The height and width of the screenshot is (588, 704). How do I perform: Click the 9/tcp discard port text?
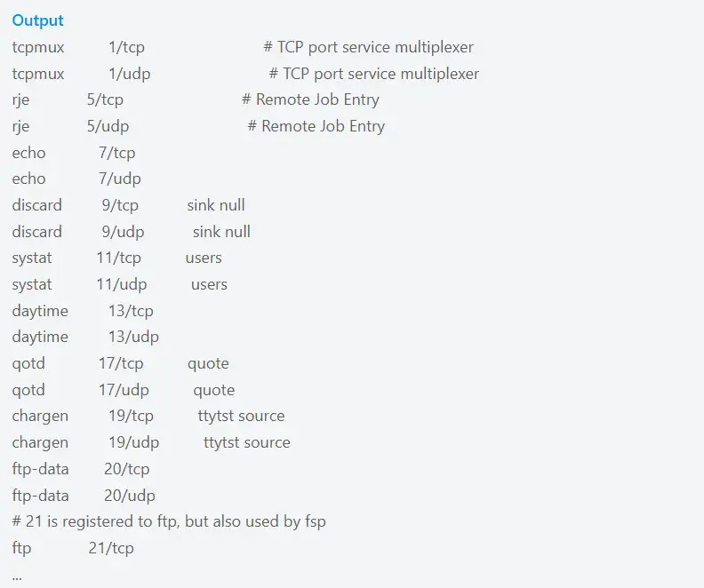tap(120, 205)
